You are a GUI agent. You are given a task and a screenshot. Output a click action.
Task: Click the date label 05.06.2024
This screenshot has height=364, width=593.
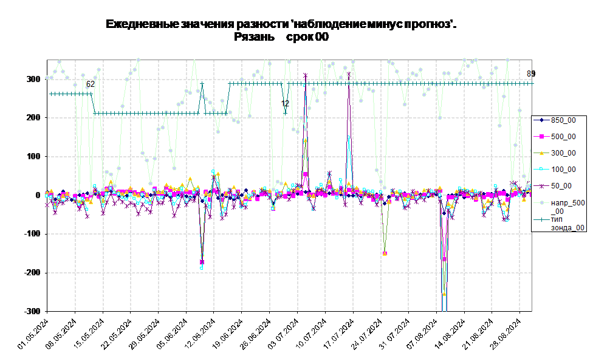pos(172,334)
